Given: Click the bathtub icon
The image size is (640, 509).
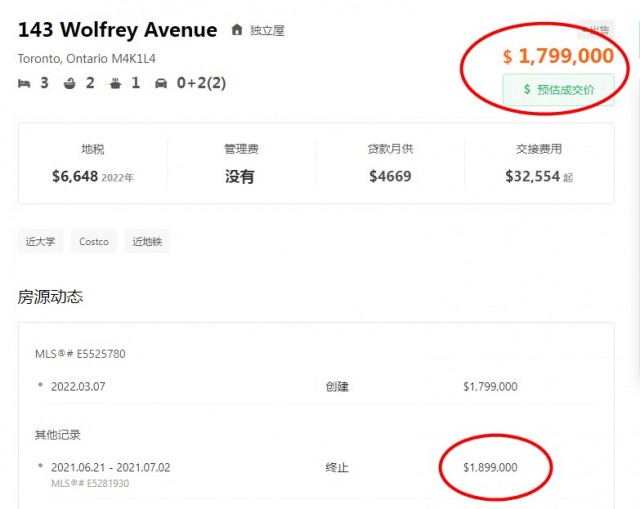Looking at the screenshot, I should point(69,83).
